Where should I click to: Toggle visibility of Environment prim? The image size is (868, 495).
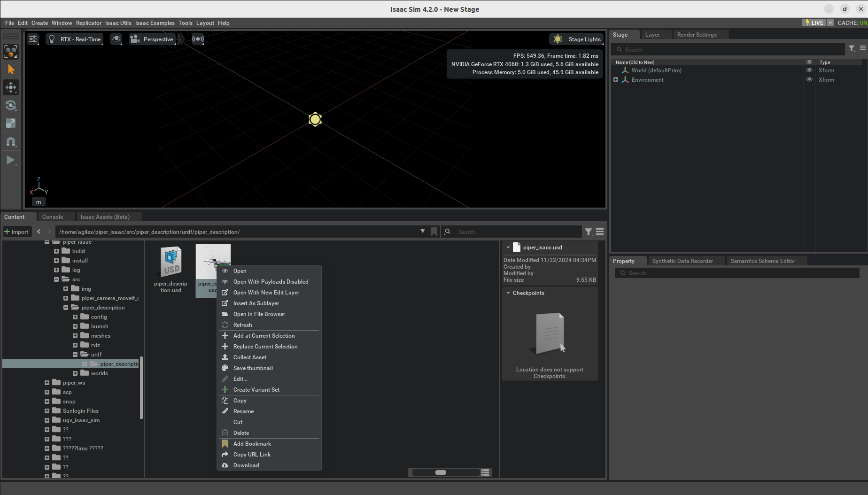tap(809, 80)
